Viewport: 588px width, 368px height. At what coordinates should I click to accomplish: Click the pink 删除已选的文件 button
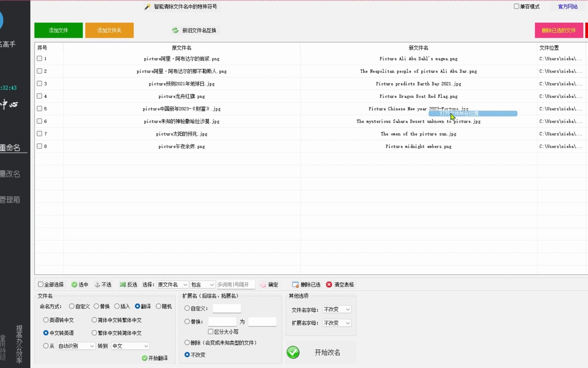click(x=559, y=30)
